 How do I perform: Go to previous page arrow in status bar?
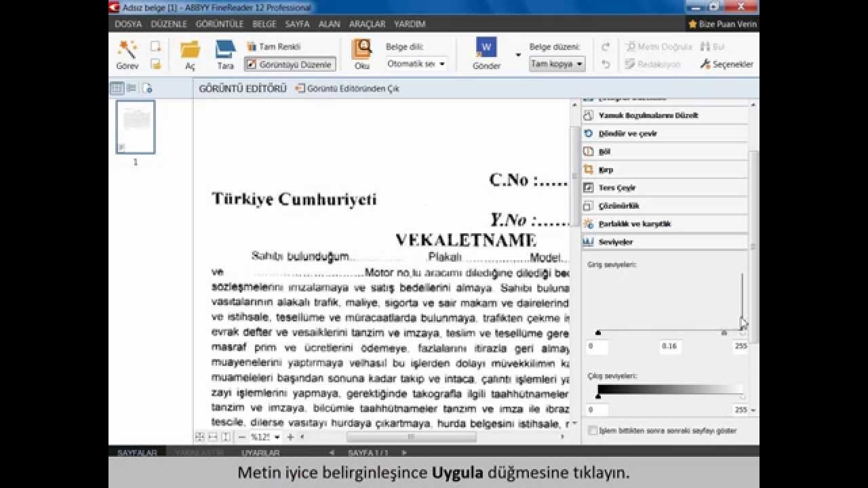(332, 453)
